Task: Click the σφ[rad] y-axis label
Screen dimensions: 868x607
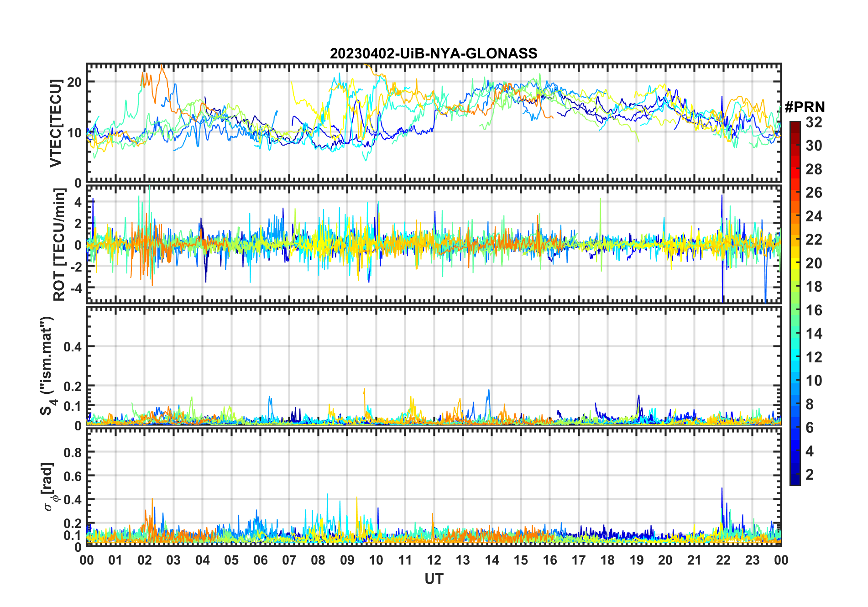Action: coord(48,487)
